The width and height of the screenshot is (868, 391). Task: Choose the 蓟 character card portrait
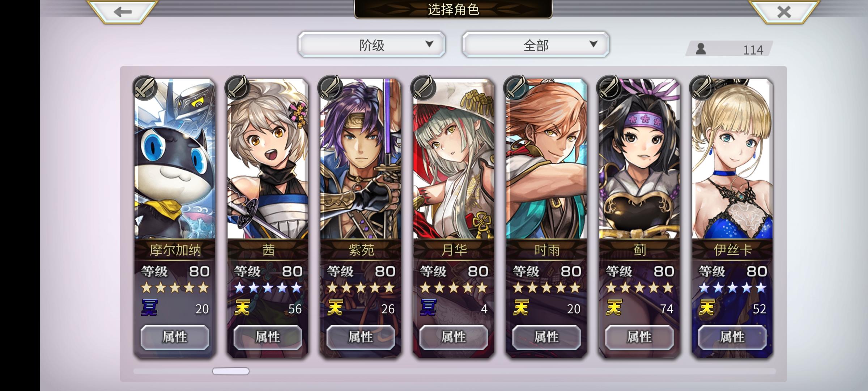[x=639, y=159]
